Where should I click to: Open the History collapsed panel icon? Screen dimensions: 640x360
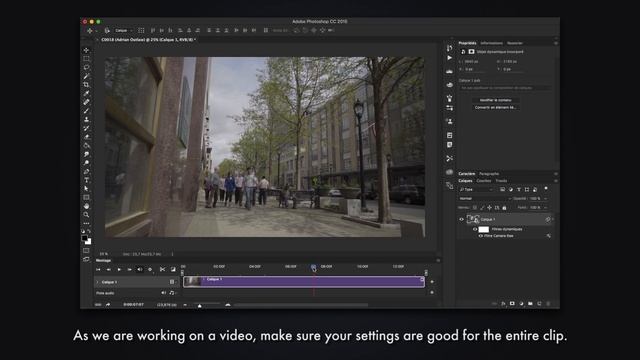point(449,48)
